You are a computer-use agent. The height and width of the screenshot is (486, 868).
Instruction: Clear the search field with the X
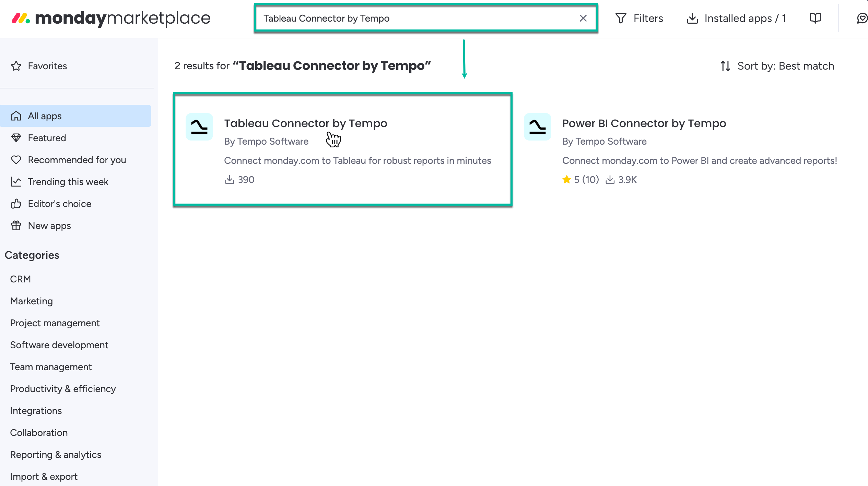(x=583, y=18)
